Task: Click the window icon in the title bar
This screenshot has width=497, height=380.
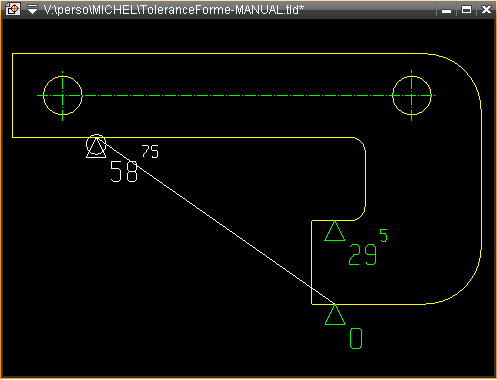Action: [13, 9]
